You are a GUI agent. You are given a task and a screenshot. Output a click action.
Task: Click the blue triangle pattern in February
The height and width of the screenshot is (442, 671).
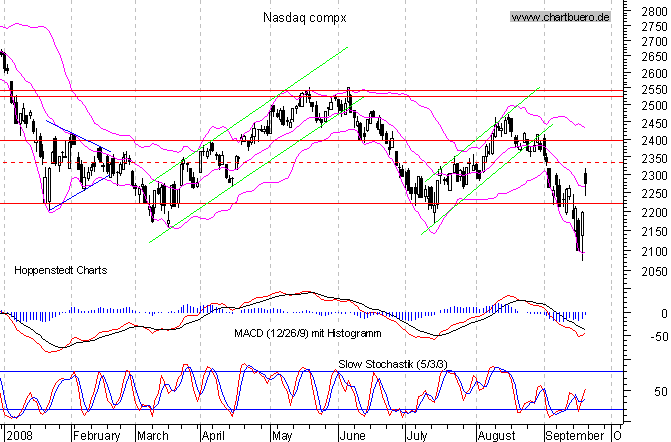click(80, 166)
